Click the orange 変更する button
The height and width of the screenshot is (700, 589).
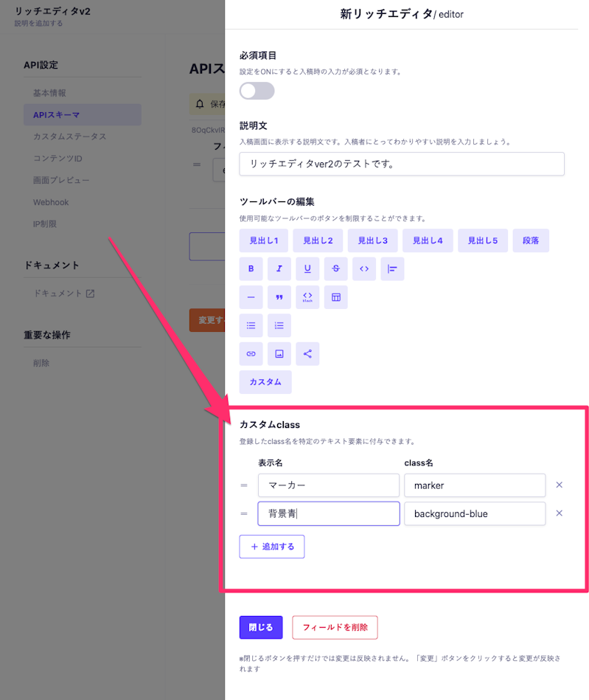[207, 320]
